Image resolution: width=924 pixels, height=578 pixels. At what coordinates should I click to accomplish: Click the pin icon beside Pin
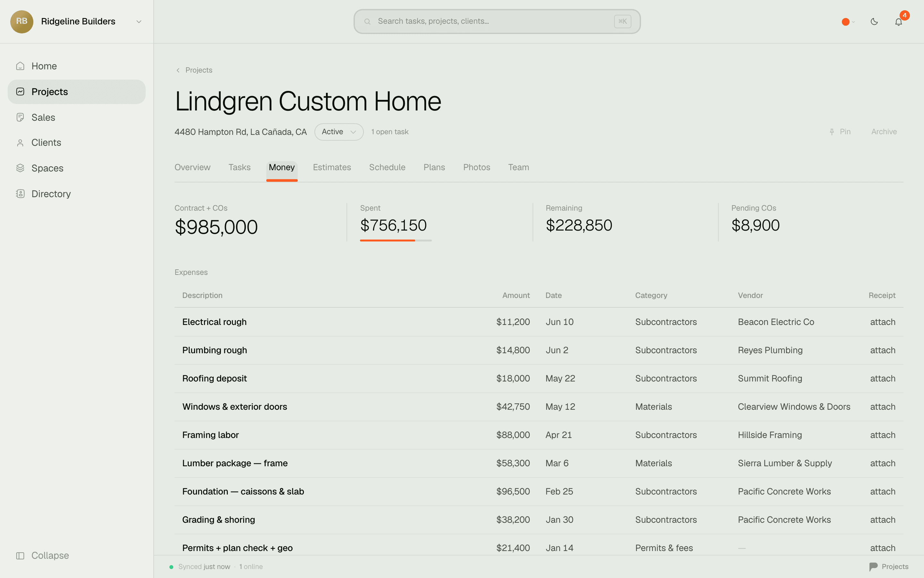[x=832, y=132]
